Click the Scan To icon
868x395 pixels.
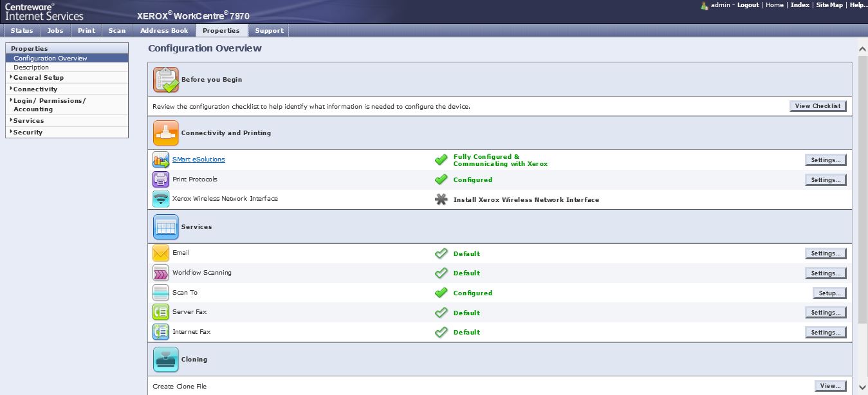pyautogui.click(x=160, y=293)
